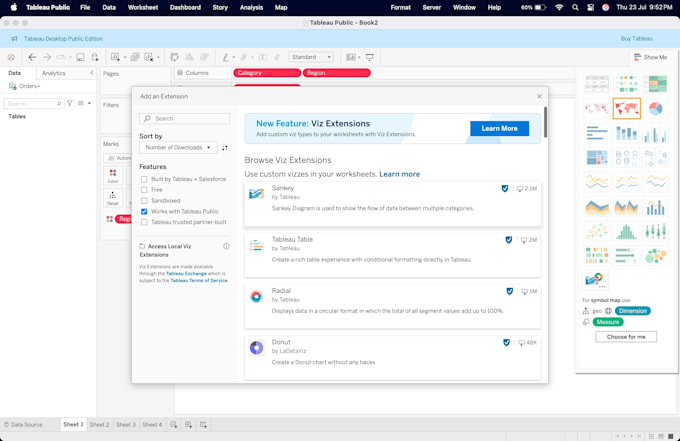Select the Donut extension by LaDataViz
Viewport: 680px width, 441px height.
click(392, 358)
